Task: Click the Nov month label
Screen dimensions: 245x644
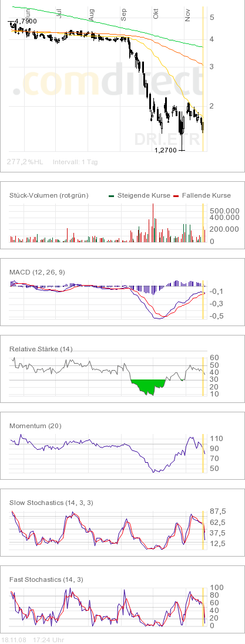Action: coord(187,15)
